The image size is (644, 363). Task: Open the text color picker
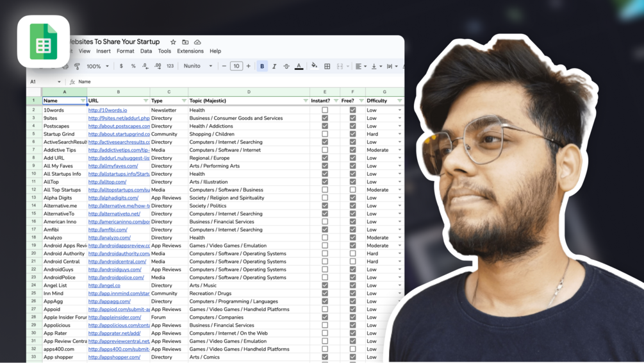(x=299, y=66)
